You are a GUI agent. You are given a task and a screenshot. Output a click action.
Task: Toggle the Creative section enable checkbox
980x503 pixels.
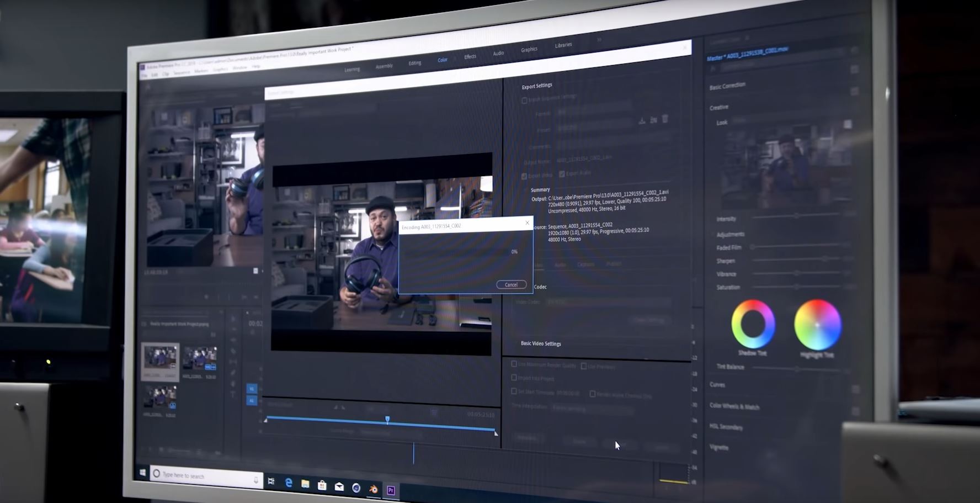tap(855, 92)
